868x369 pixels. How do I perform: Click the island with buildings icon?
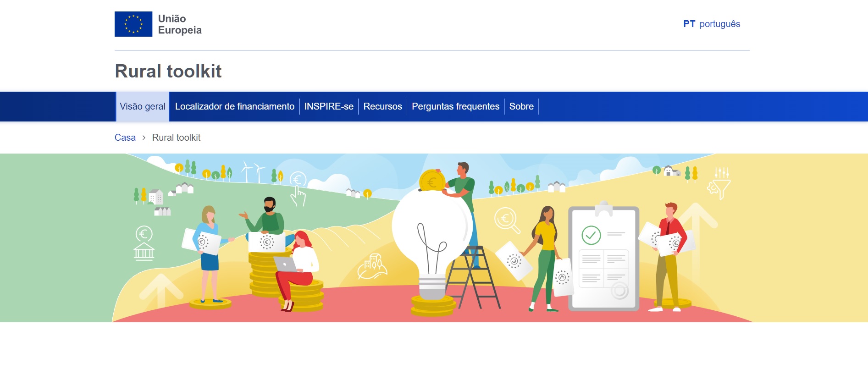point(372,266)
